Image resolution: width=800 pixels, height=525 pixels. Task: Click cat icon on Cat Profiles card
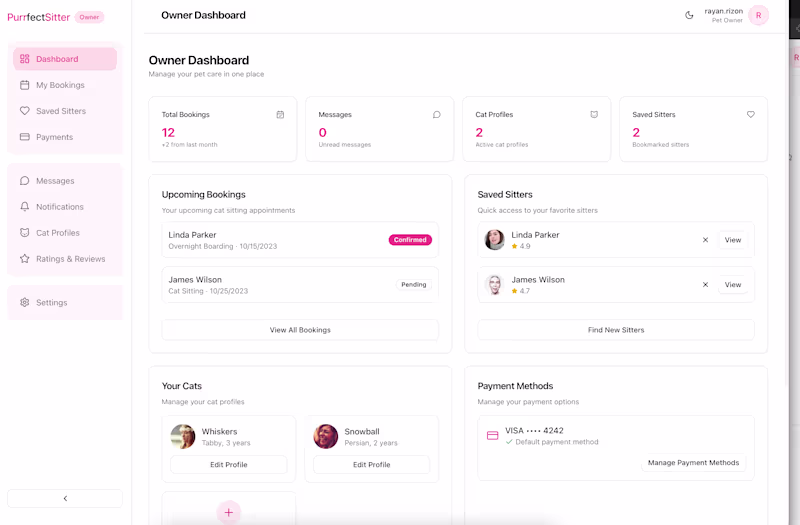click(x=594, y=115)
